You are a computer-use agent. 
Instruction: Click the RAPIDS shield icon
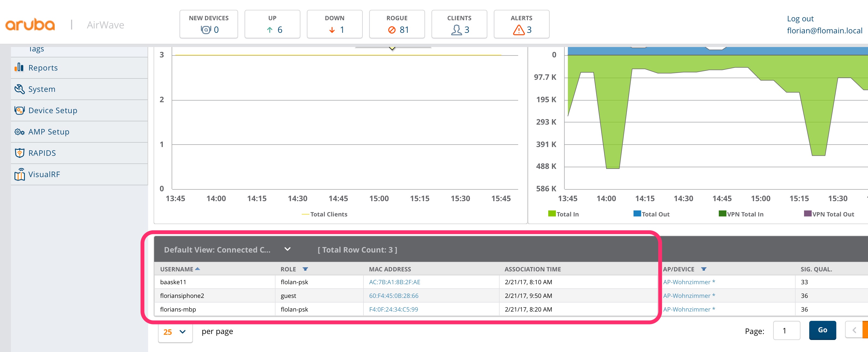coord(20,153)
